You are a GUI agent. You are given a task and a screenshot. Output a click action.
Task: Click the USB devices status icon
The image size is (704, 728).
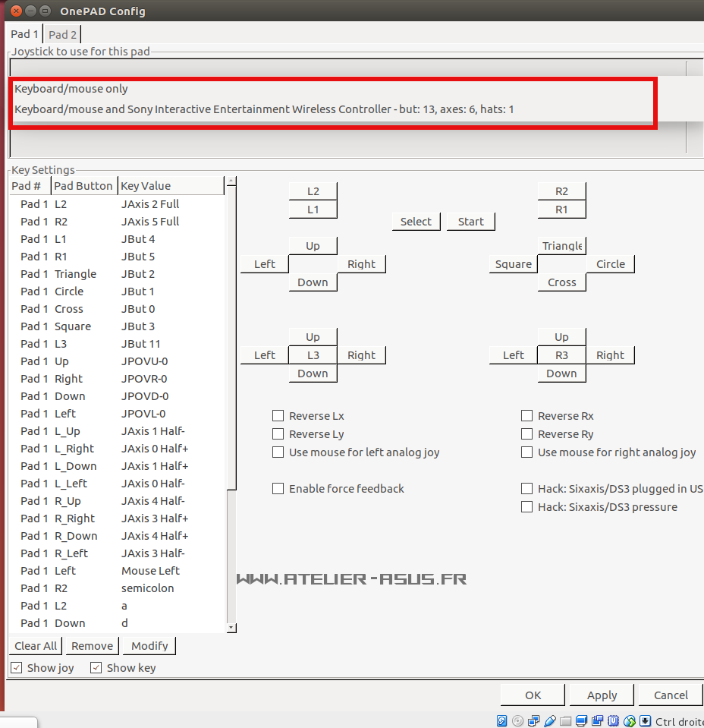click(x=549, y=720)
